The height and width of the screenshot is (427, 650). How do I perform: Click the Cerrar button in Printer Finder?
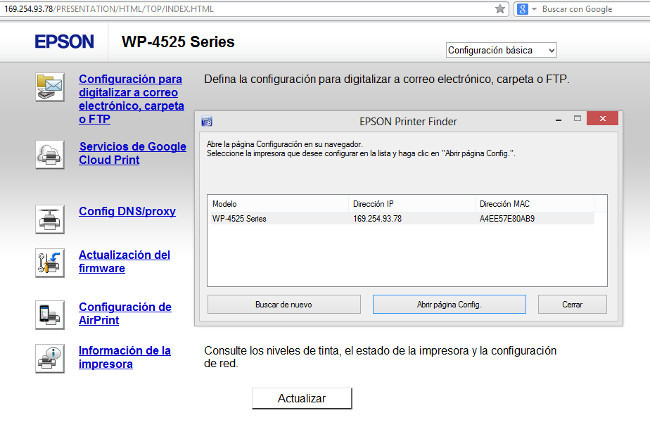pyautogui.click(x=572, y=305)
